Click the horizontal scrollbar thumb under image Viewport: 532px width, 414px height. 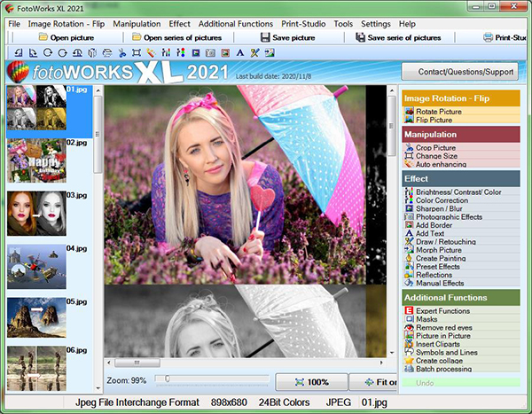[137, 363]
